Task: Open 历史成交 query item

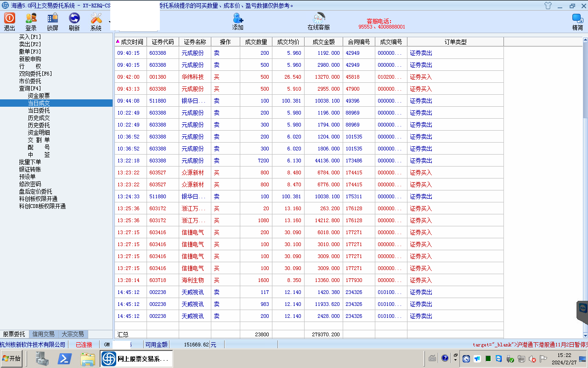Action: (x=39, y=118)
